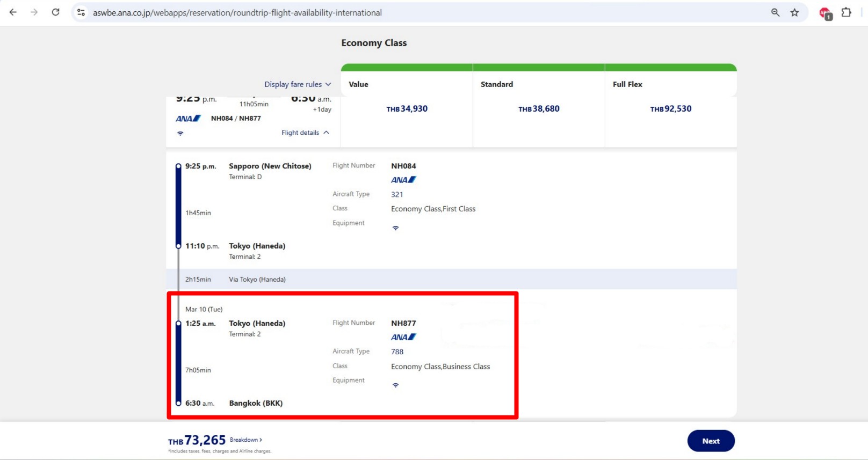Select the Full Flex fare THB 92,530
The height and width of the screenshot is (460, 868).
(670, 109)
